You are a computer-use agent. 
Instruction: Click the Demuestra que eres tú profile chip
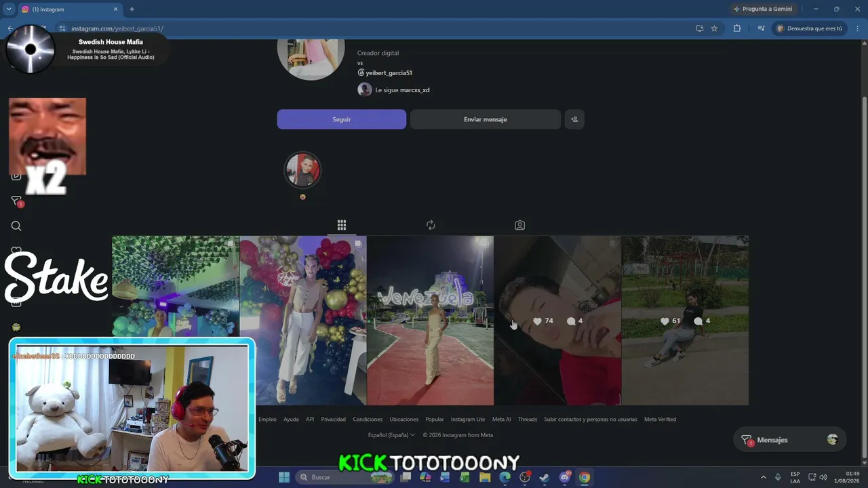[x=810, y=28]
